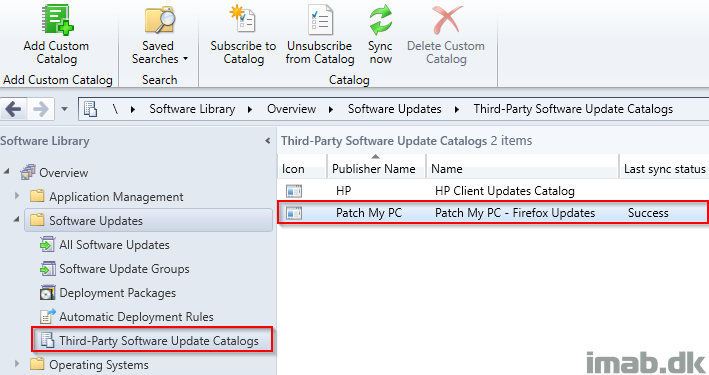
Task: Sort by Last sync status column
Action: click(x=665, y=169)
